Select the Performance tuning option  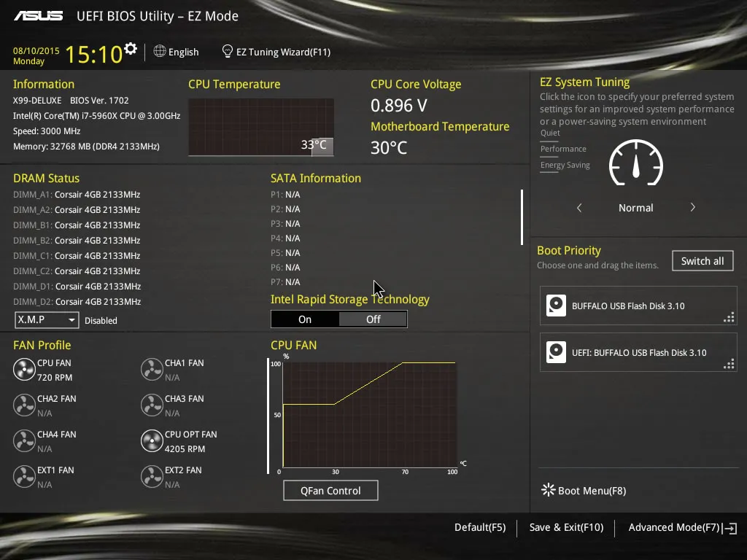coord(563,149)
